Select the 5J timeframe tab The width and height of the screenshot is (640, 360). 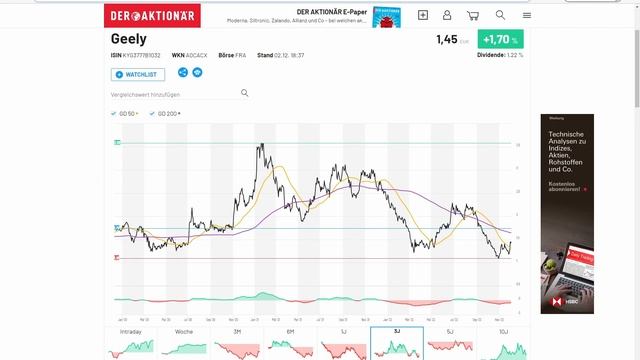click(x=450, y=343)
